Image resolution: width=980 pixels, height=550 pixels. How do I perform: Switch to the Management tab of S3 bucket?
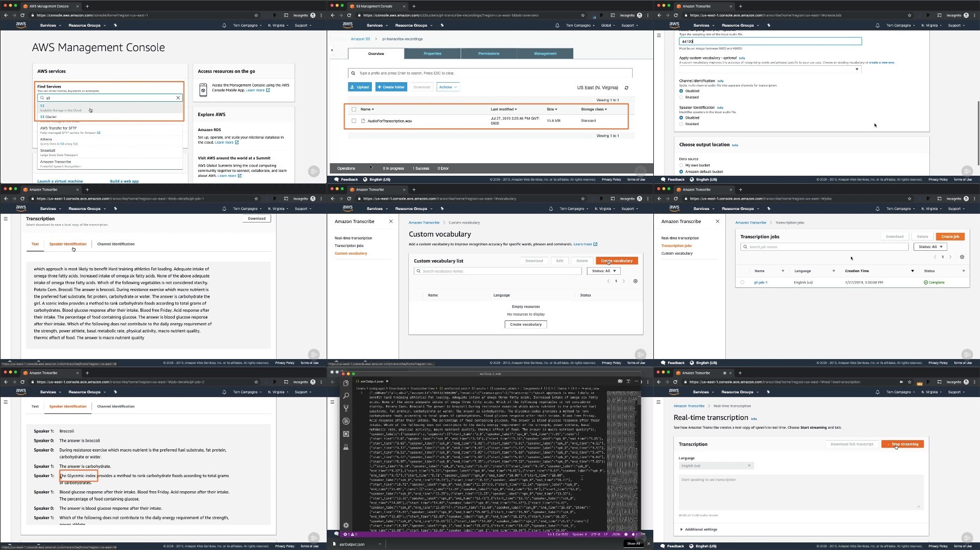545,53
